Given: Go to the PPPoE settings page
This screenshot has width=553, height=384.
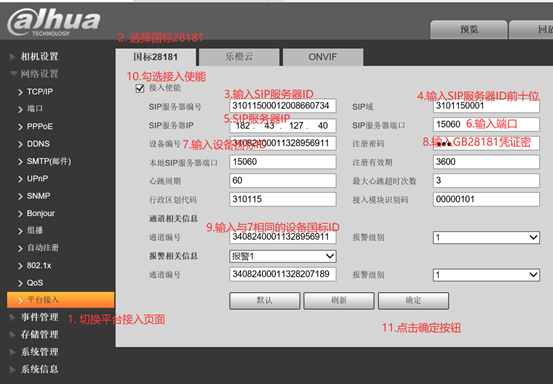Looking at the screenshot, I should [40, 126].
